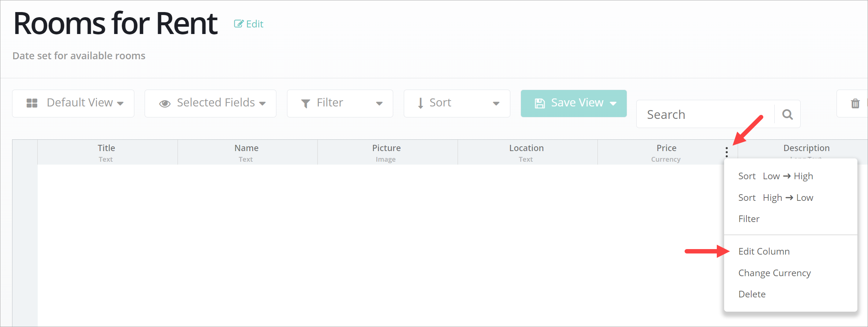868x327 pixels.
Task: Click the Price column three-dot menu icon
Action: [x=727, y=152]
